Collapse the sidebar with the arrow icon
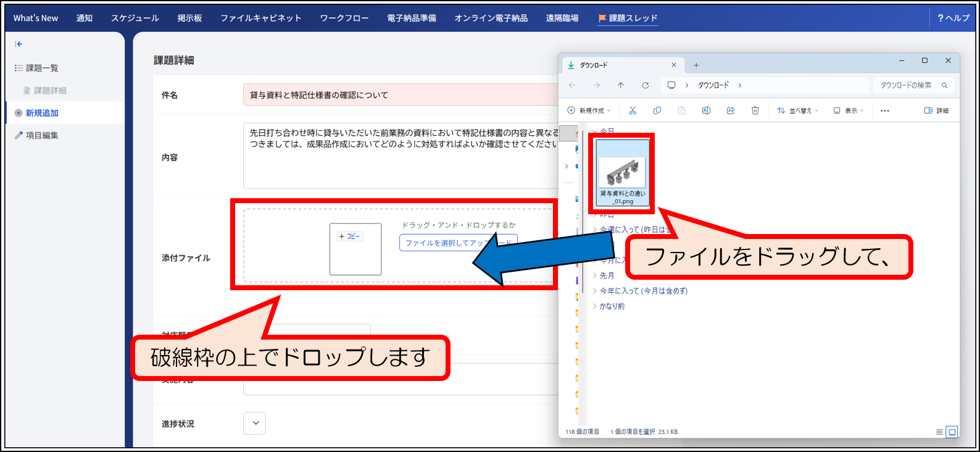Viewport: 980px width, 452px height. click(19, 44)
